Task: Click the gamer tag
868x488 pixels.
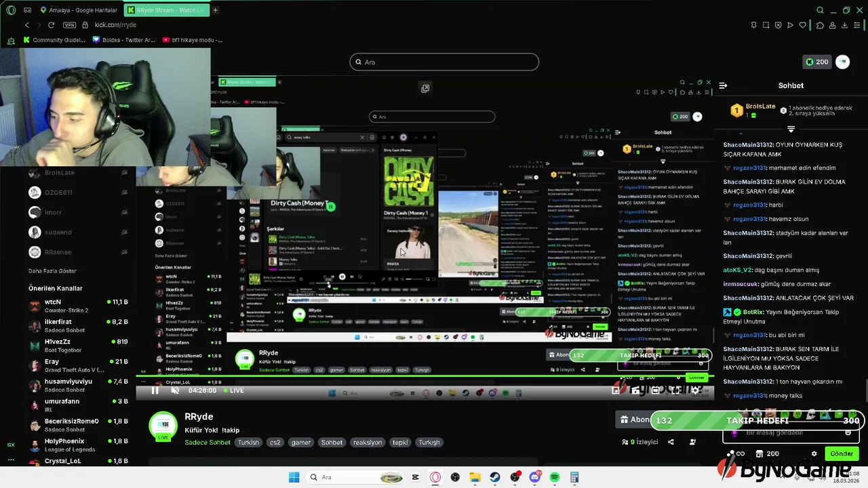Action: (x=300, y=443)
